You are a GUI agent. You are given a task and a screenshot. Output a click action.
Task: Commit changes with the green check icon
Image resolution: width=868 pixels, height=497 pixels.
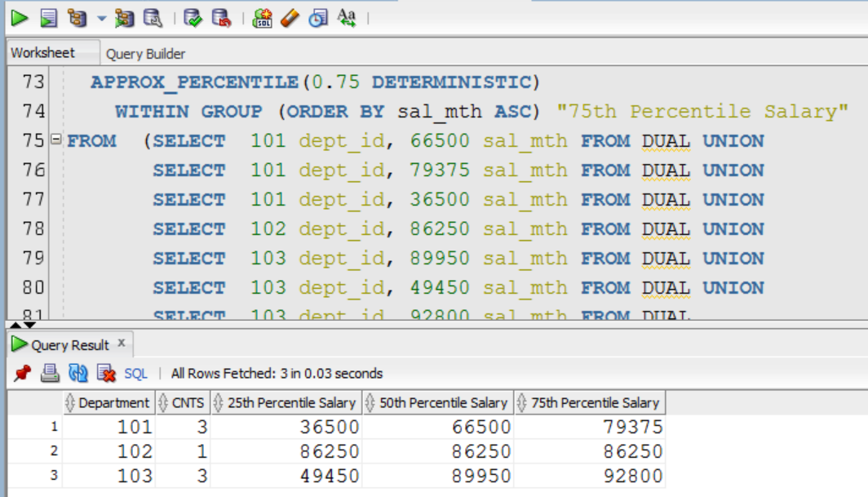click(193, 18)
